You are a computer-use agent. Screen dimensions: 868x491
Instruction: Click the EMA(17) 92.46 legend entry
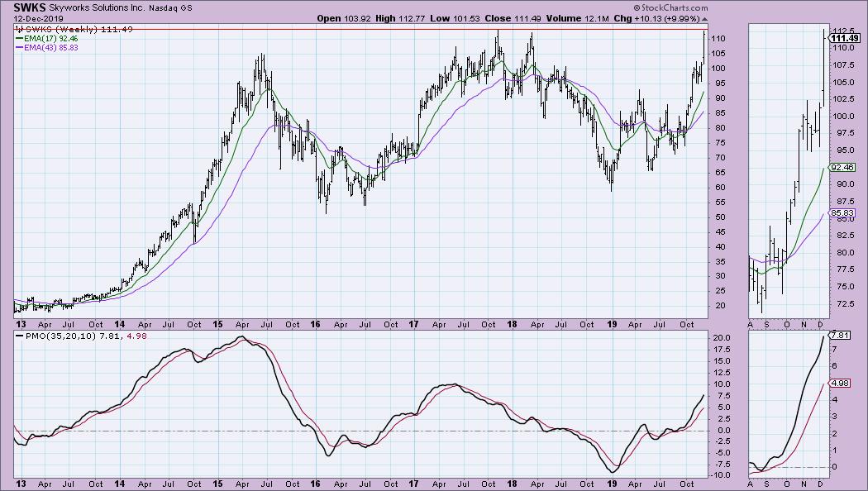47,39
